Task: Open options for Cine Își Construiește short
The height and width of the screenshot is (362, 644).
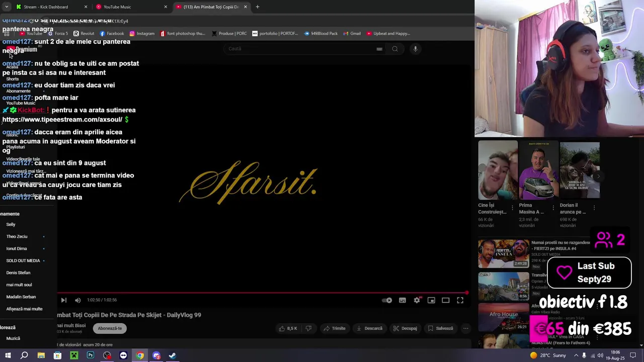Action: point(512,208)
